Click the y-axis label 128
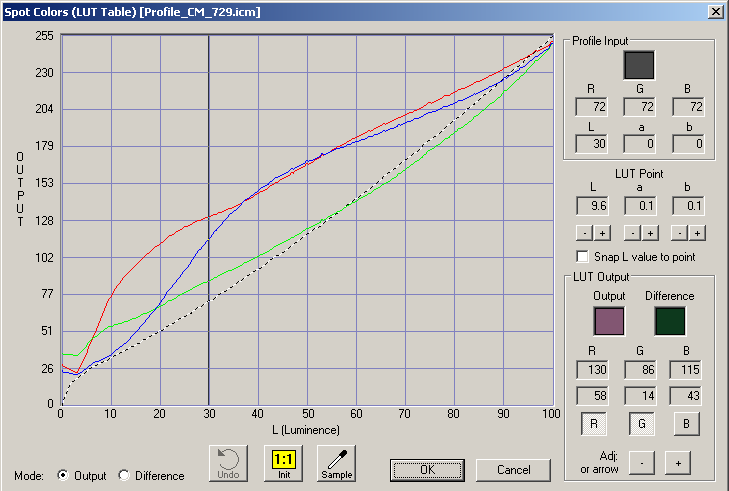729x491 pixels. (45, 220)
